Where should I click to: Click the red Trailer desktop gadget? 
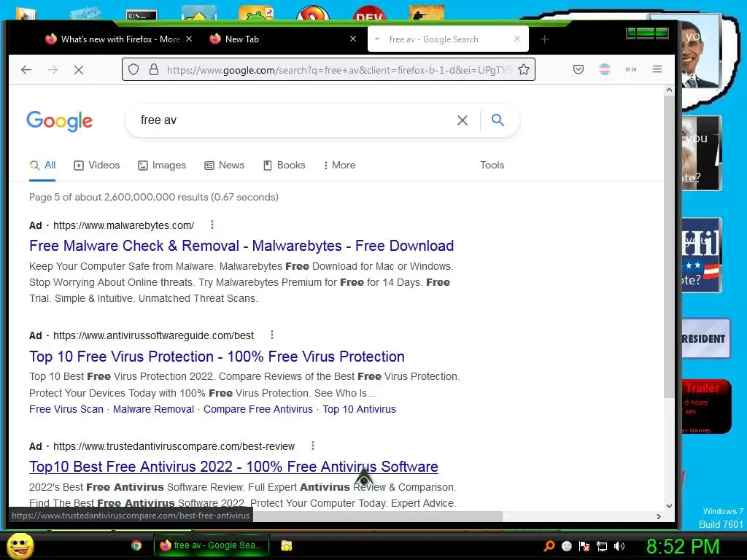tap(706, 407)
